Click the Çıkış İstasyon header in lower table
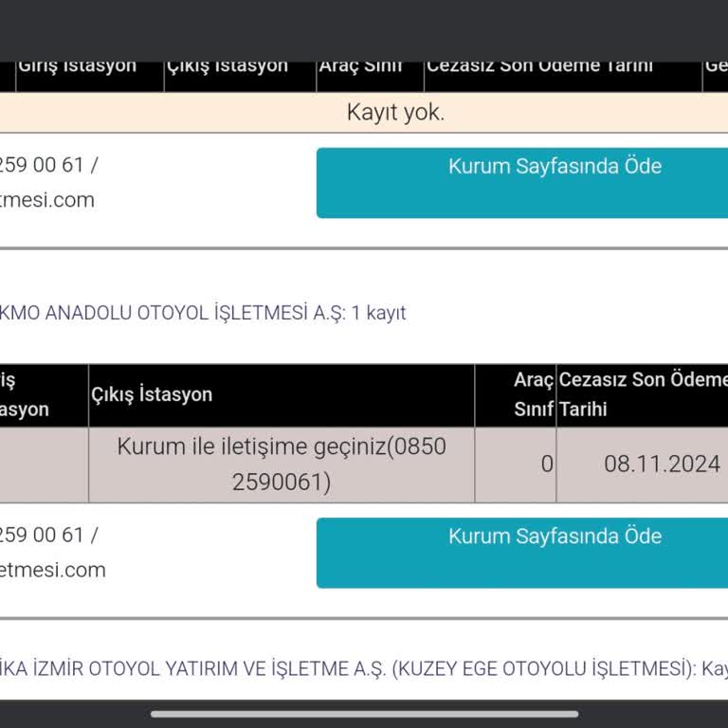Viewport: 728px width, 728px height. (x=282, y=395)
